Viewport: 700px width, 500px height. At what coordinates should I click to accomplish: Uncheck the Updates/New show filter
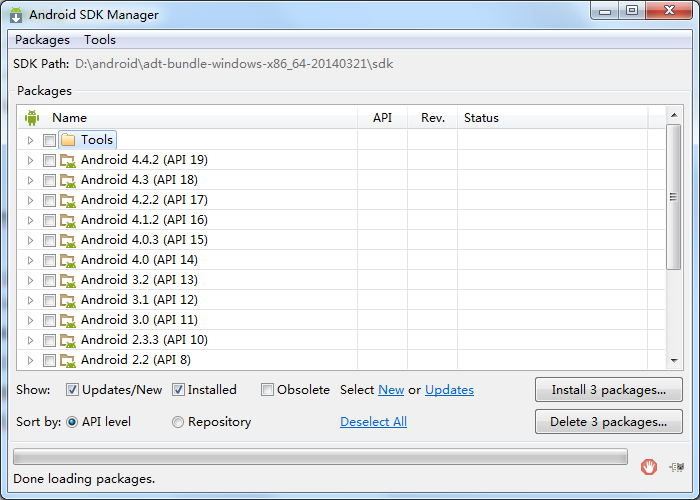[x=72, y=390]
